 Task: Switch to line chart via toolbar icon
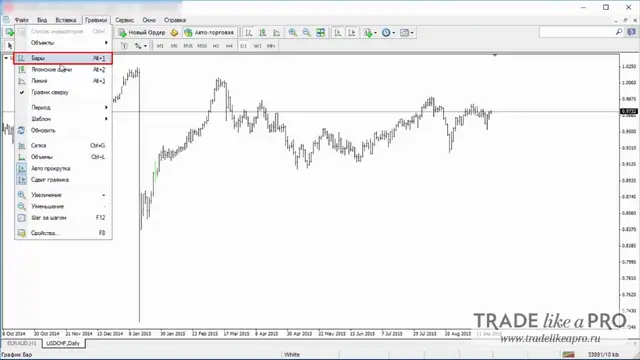click(x=276, y=33)
